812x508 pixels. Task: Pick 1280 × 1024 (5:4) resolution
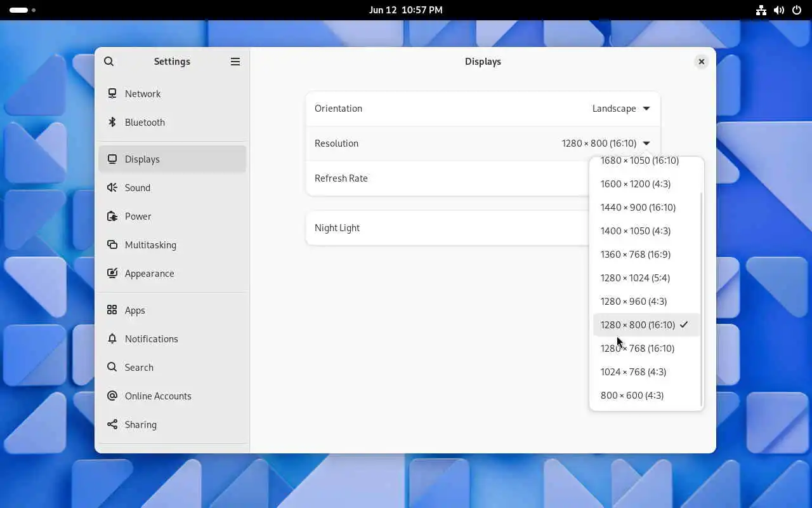tap(646, 278)
